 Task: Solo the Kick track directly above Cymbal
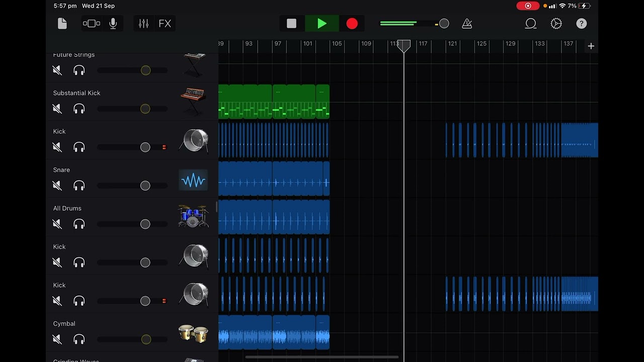coord(79,301)
